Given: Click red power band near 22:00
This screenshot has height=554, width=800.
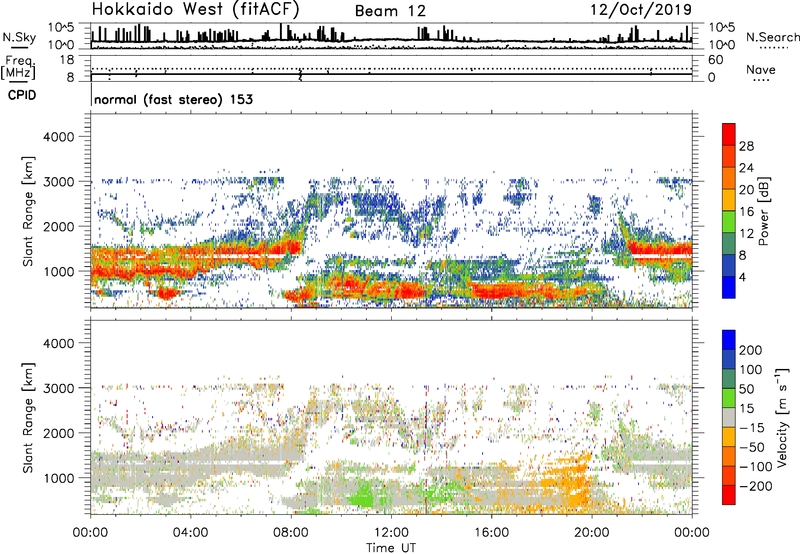Looking at the screenshot, I should 661,249.
